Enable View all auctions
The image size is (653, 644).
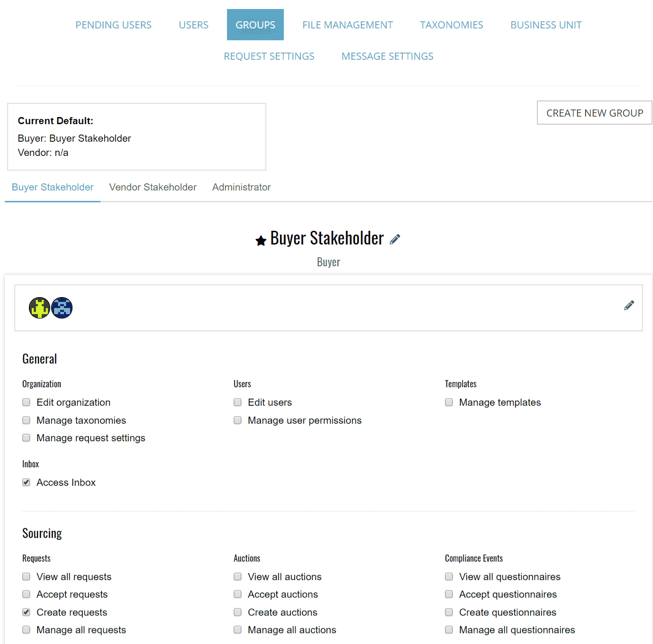(x=238, y=577)
